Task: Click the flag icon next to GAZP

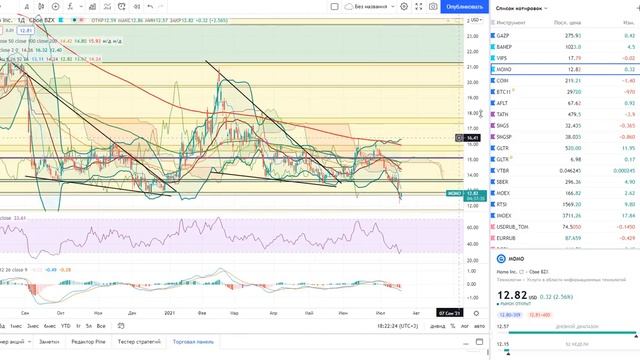Action: pyautogui.click(x=493, y=36)
